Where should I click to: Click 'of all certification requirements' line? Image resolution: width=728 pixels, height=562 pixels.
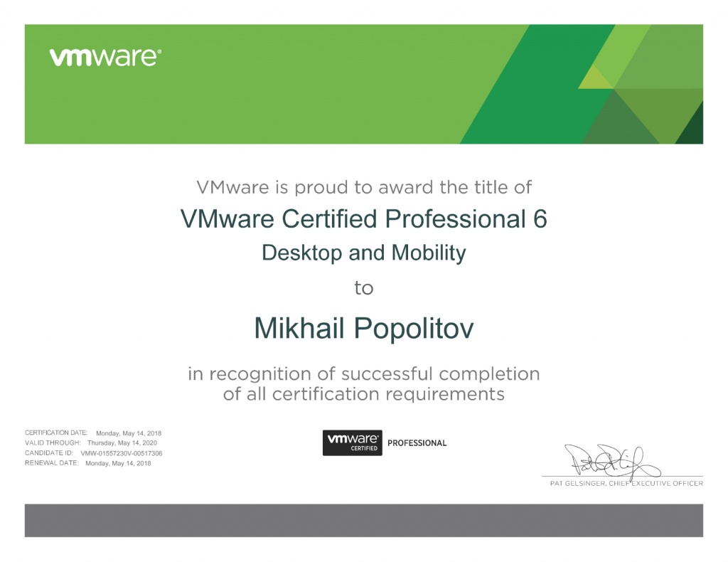(364, 394)
